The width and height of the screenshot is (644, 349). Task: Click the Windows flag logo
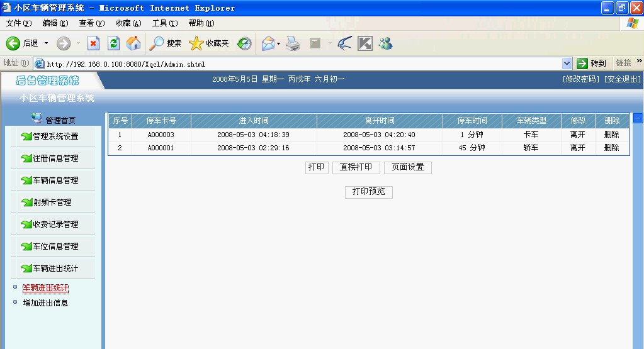633,23
